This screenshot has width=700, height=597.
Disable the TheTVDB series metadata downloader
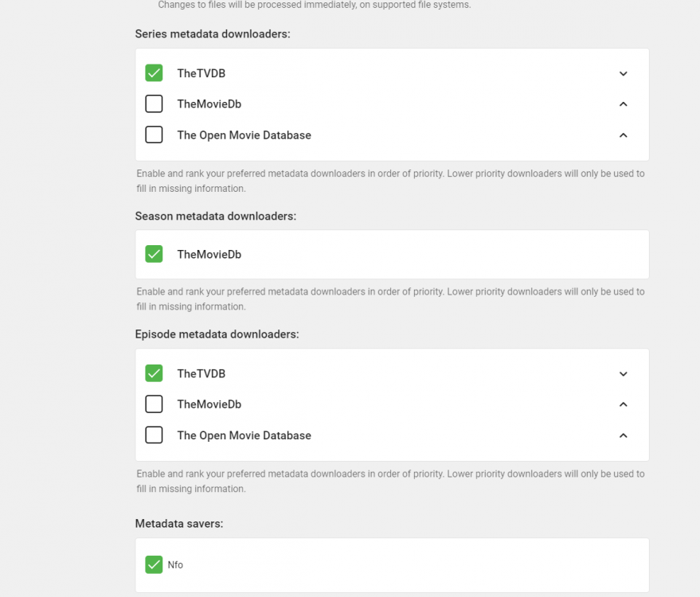coord(154,72)
